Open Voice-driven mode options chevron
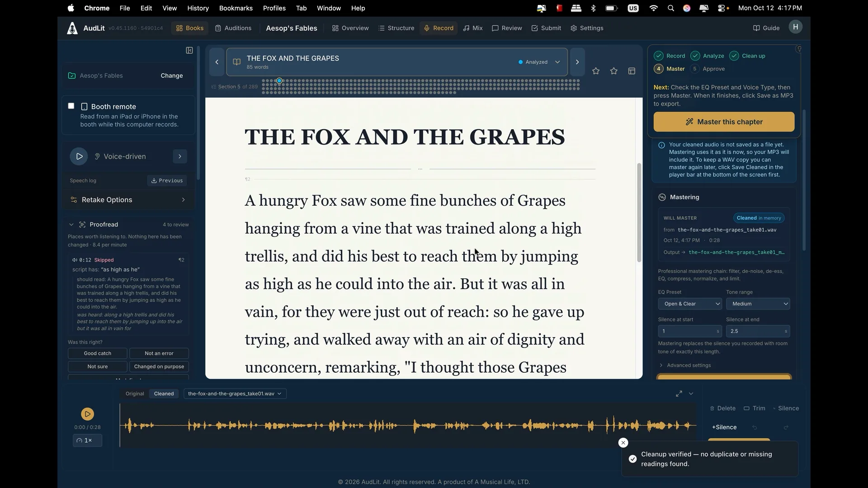 (x=180, y=156)
